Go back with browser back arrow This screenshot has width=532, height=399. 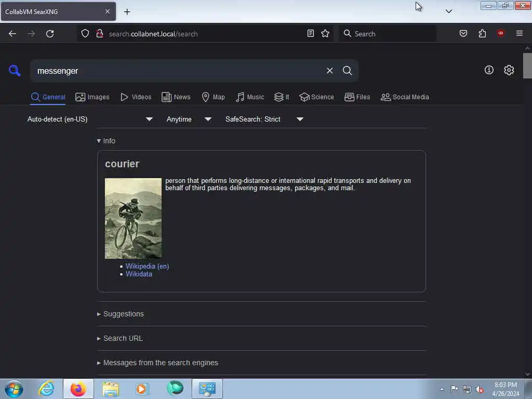click(12, 34)
